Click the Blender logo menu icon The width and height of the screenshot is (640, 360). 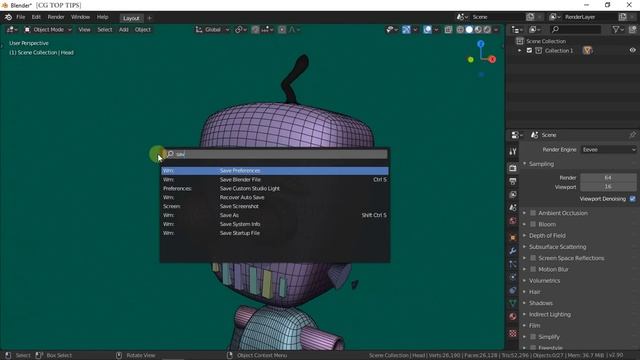pyautogui.click(x=8, y=17)
